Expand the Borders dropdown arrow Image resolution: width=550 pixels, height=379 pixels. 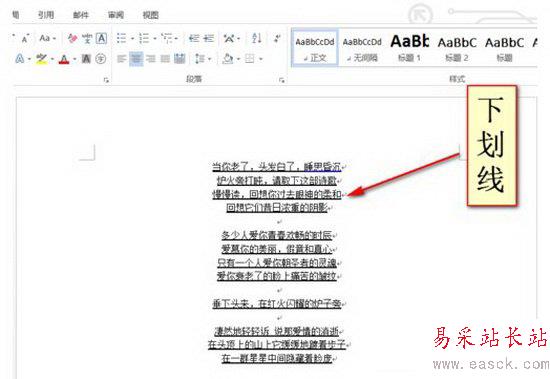pos(261,59)
